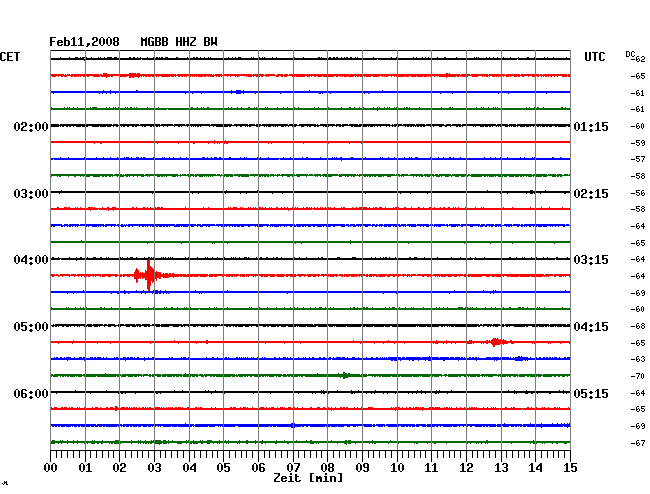650x494 pixels.
Task: Click the DC value -67
Action: [638, 443]
